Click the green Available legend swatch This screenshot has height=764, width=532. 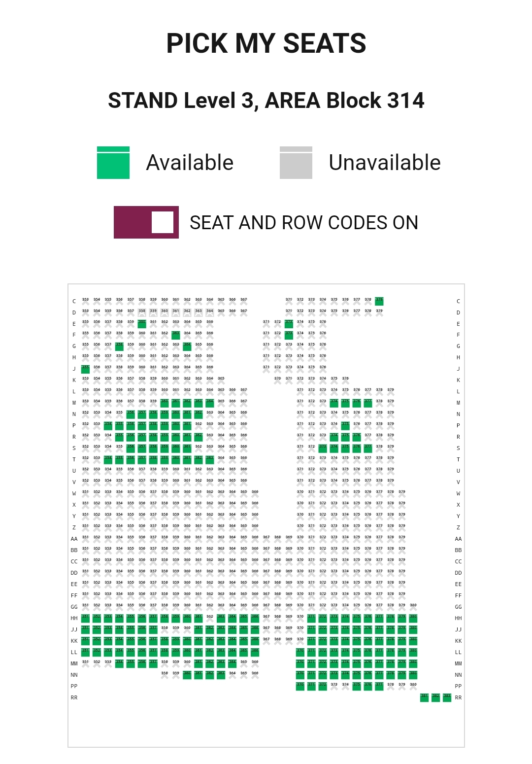coord(113,163)
